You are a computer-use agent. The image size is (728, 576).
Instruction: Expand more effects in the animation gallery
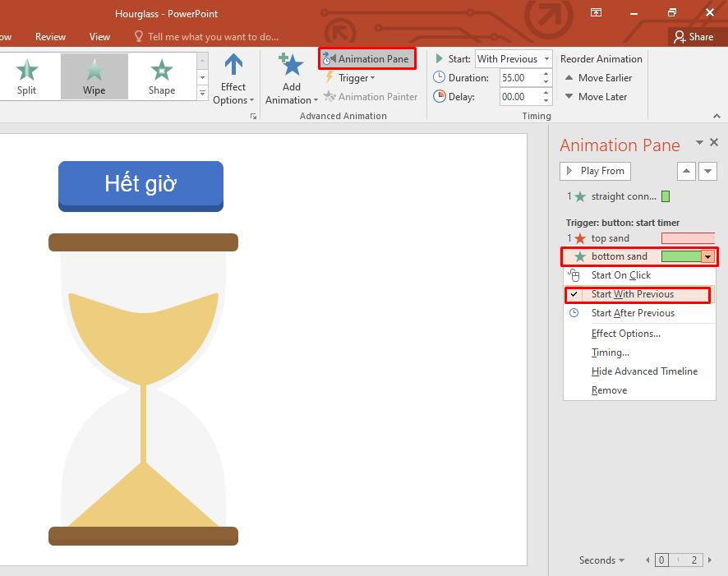pyautogui.click(x=202, y=93)
